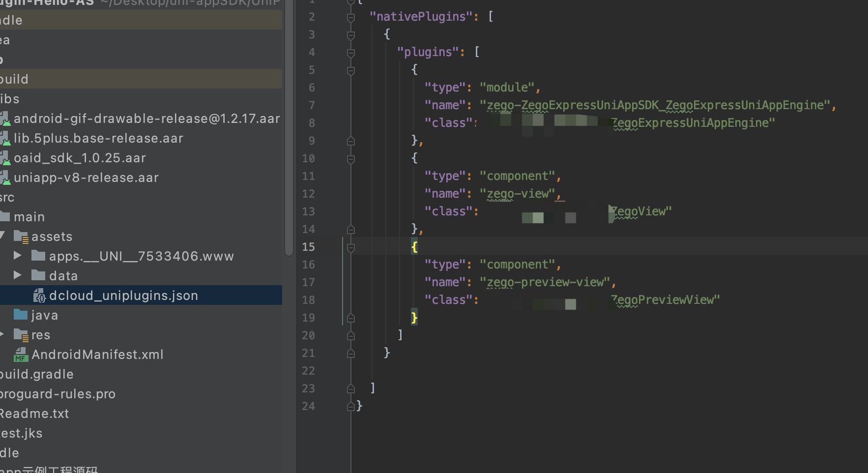Open AndroidManifest.xml file
868x473 pixels.
click(97, 355)
